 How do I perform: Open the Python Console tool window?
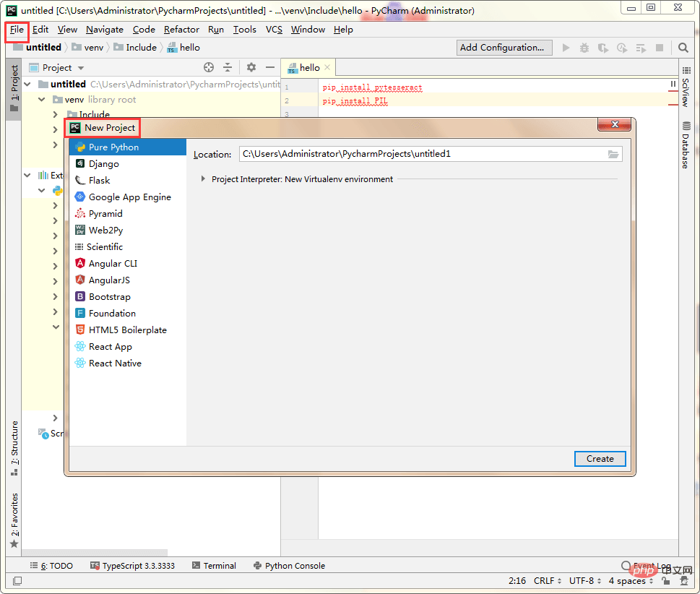pos(289,566)
